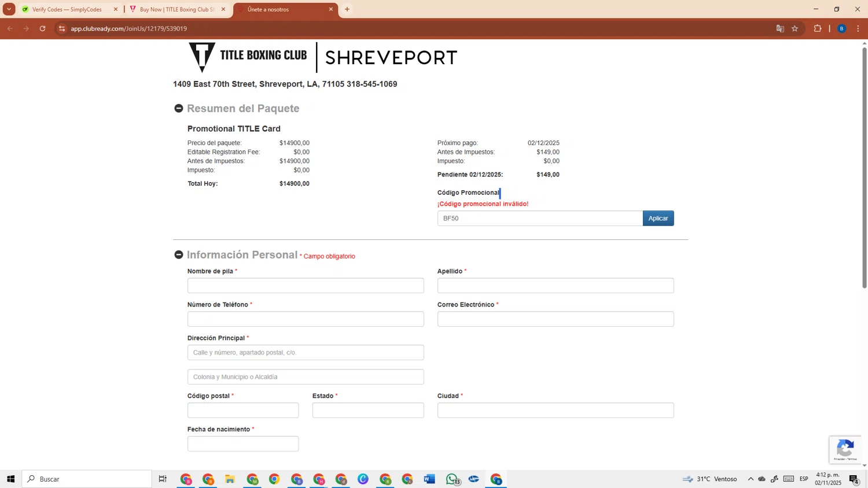The width and height of the screenshot is (868, 488).
Task: Open the Chrome profile B avatar
Action: (x=842, y=28)
